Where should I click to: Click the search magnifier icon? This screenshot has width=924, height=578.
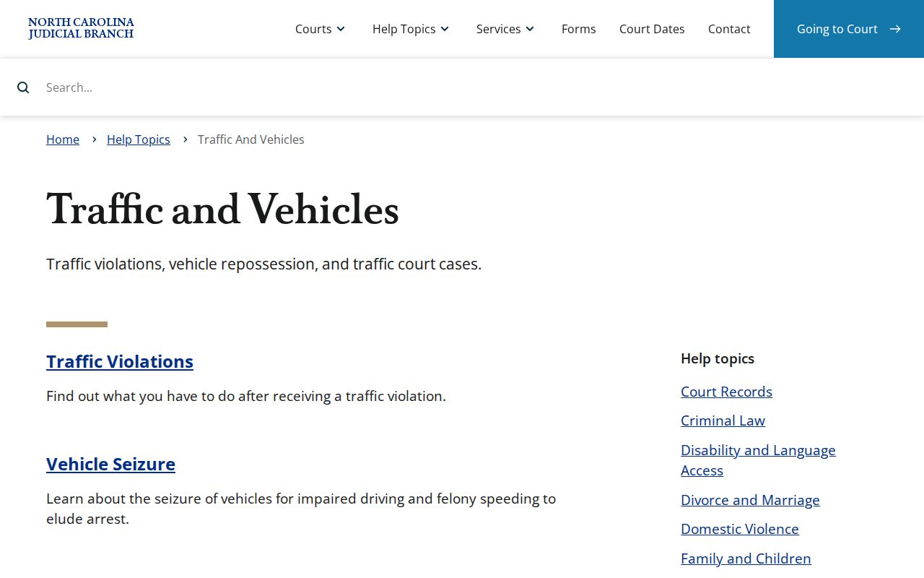[23, 87]
